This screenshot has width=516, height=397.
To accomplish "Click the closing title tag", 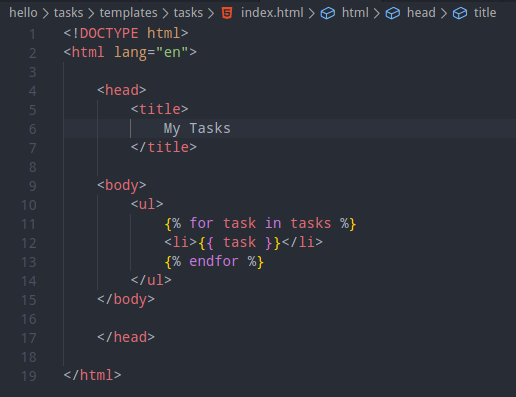I will click(x=164, y=147).
